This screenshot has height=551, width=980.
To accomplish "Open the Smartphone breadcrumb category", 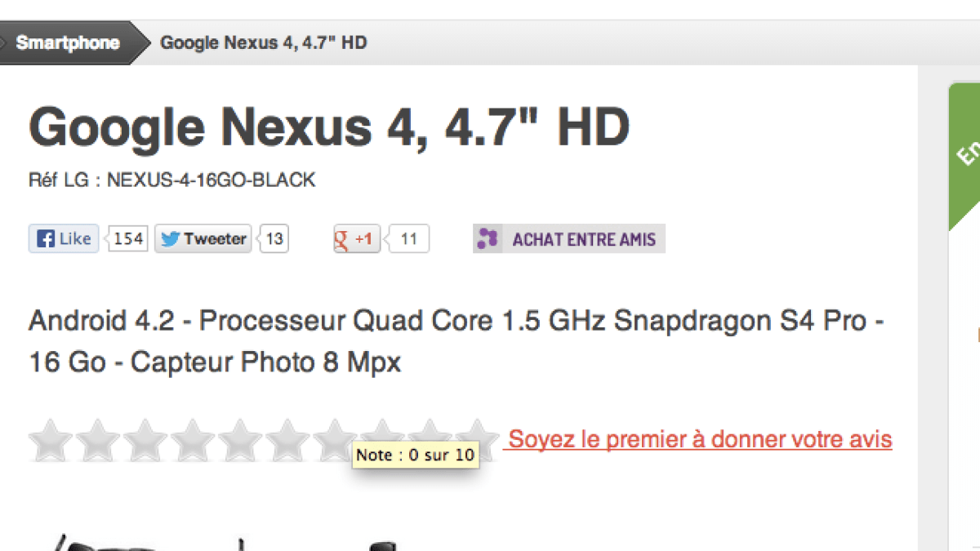I will pos(68,42).
